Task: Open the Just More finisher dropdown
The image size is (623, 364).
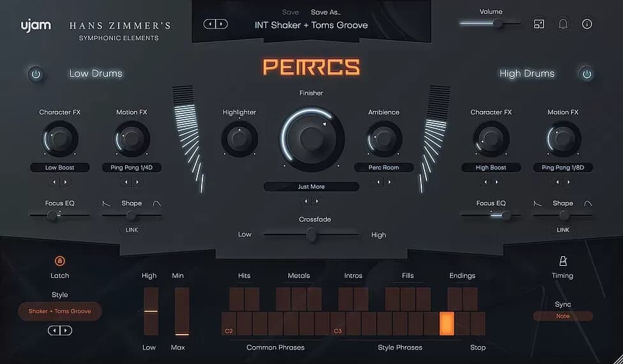Action: click(311, 187)
